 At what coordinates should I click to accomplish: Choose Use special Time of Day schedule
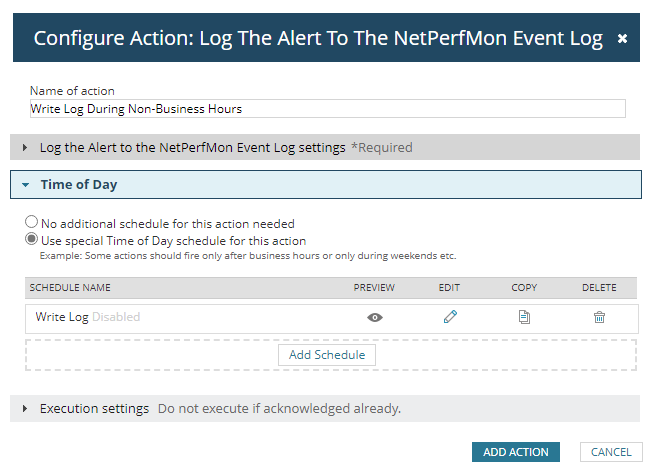point(33,240)
